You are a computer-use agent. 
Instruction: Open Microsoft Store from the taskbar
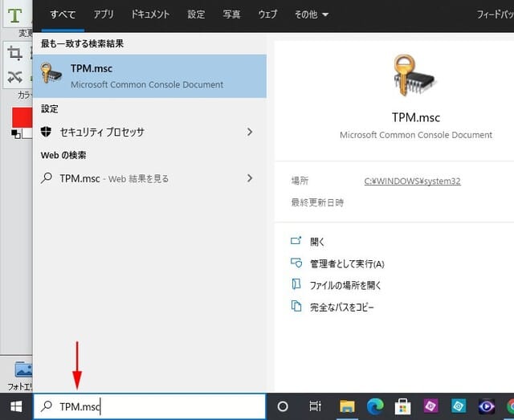pyautogui.click(x=403, y=406)
